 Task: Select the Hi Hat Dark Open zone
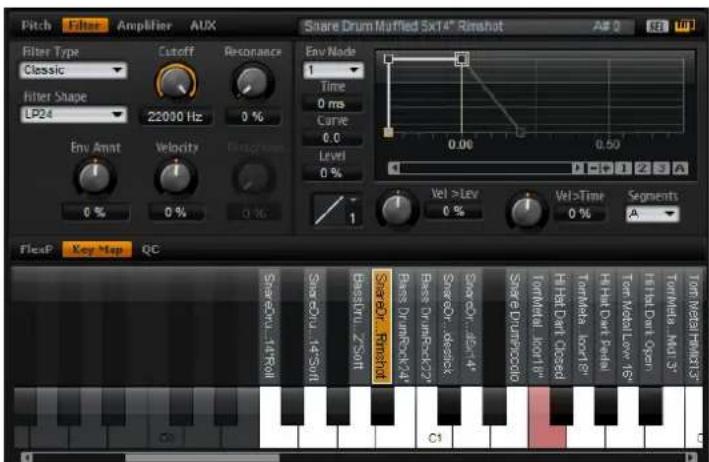click(x=649, y=327)
